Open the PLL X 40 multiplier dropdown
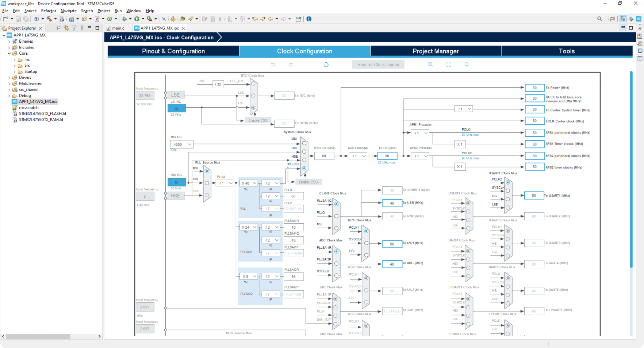Image resolution: width=644 pixels, height=348 pixels. pyautogui.click(x=249, y=183)
